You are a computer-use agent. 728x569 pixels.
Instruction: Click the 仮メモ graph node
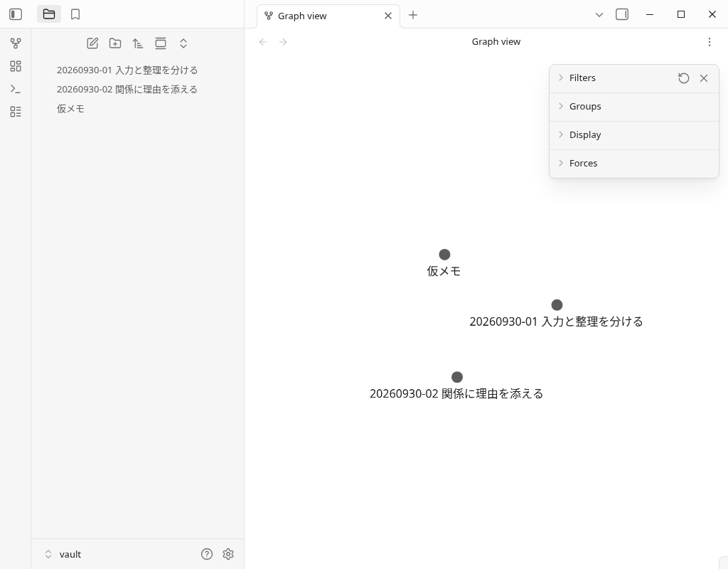click(444, 255)
